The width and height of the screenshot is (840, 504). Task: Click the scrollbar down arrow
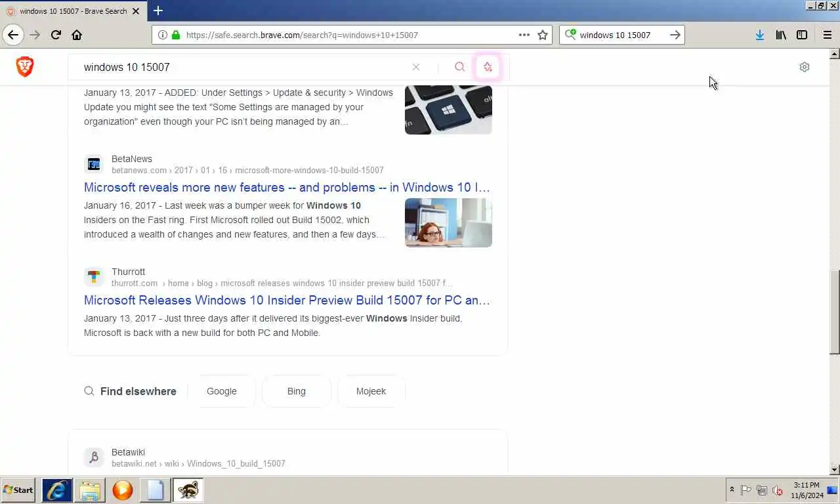(835, 470)
